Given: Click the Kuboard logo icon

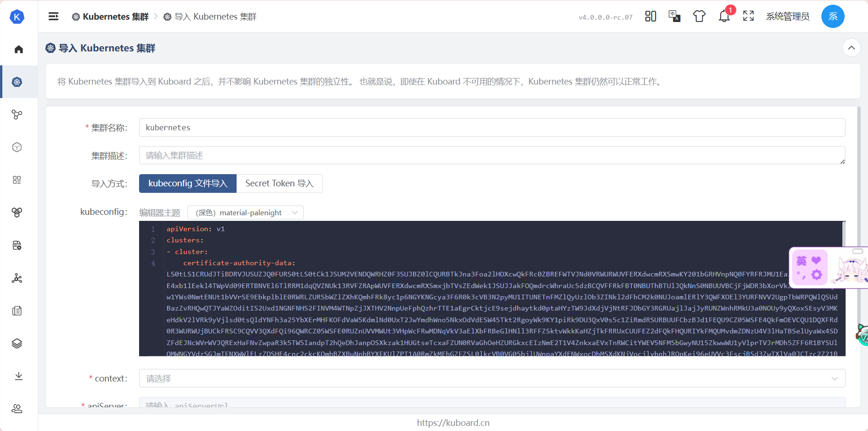Looking at the screenshot, I should point(17,17).
